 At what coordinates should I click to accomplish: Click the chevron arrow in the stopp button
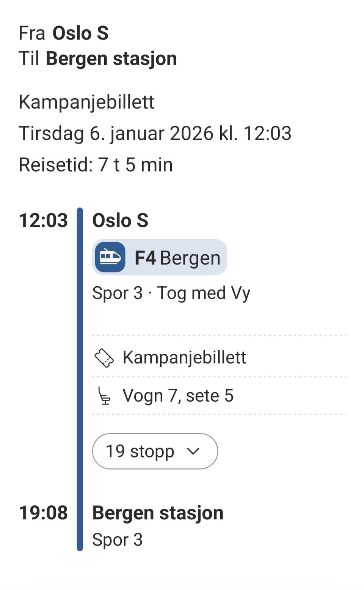tap(193, 451)
